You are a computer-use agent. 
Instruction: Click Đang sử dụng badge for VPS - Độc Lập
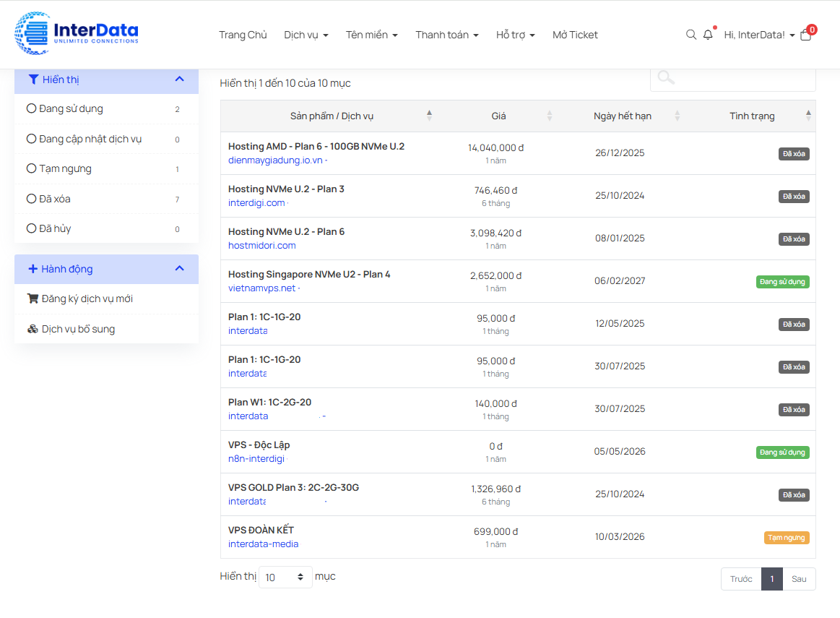click(x=783, y=452)
